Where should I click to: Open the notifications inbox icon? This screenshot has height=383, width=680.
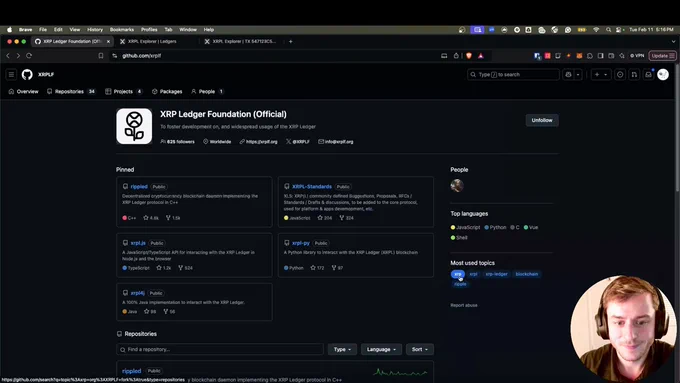648,75
